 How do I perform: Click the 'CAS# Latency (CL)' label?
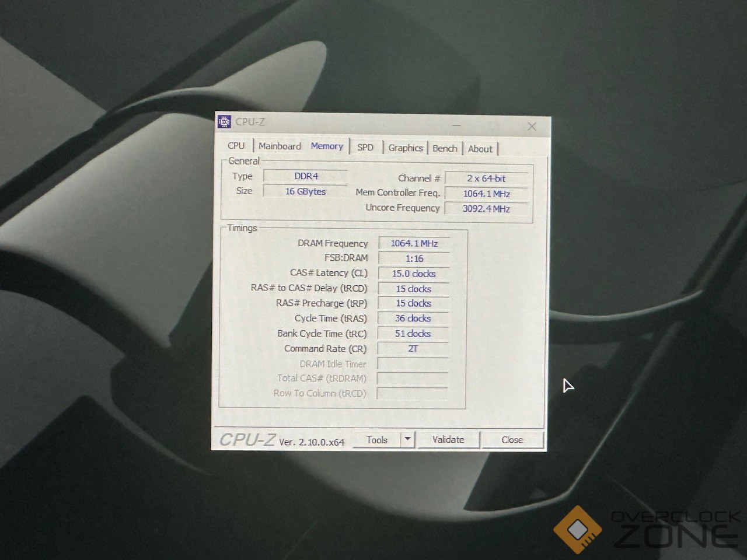(x=329, y=273)
